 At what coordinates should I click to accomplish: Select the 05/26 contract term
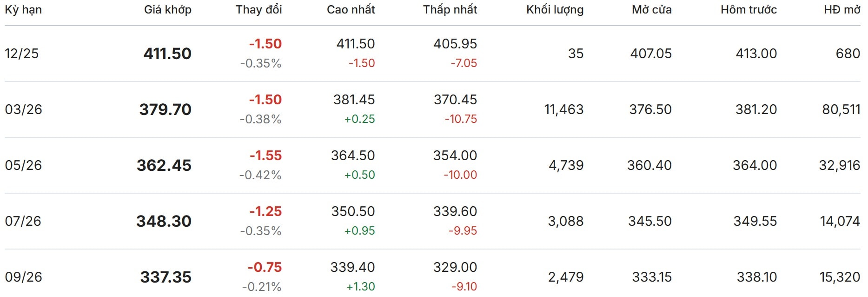(x=23, y=165)
